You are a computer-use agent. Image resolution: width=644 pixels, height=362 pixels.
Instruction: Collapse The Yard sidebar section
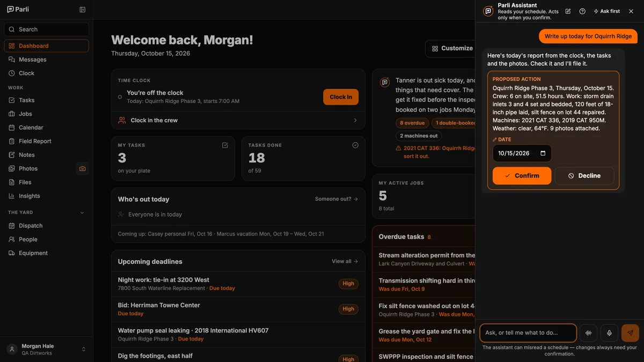pos(82,213)
